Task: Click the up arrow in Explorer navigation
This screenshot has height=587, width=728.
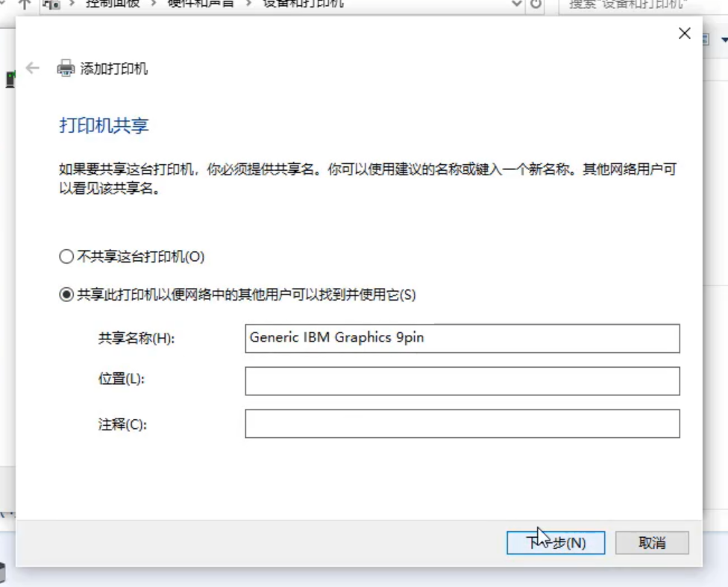Action: (24, 4)
